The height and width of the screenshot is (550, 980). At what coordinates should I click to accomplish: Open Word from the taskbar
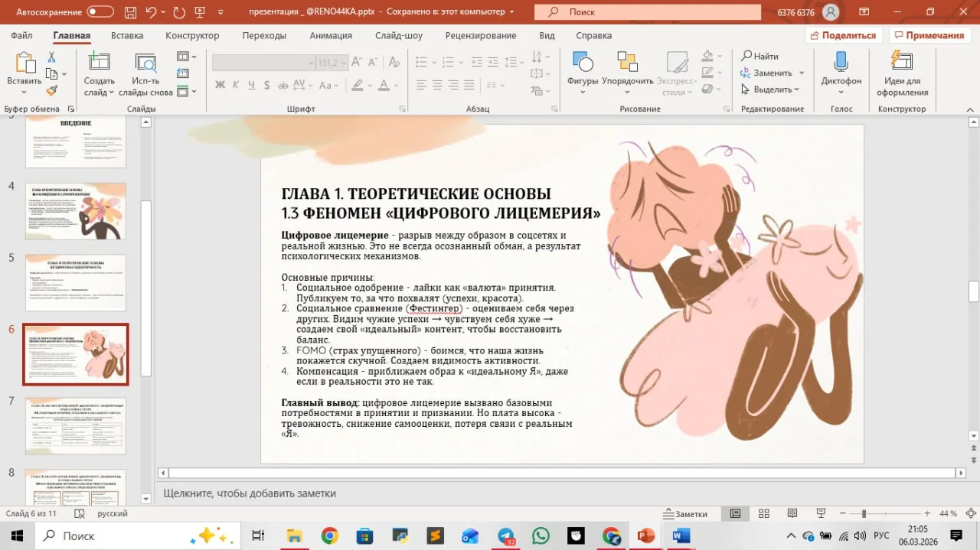681,535
